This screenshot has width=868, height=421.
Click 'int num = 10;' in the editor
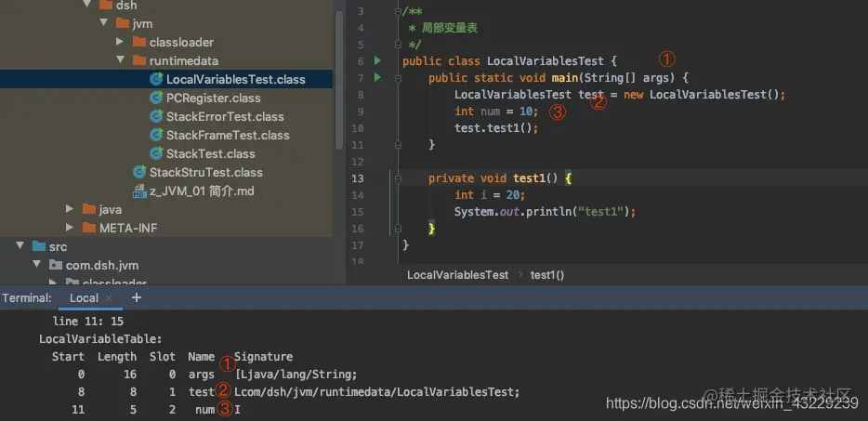[x=496, y=112]
